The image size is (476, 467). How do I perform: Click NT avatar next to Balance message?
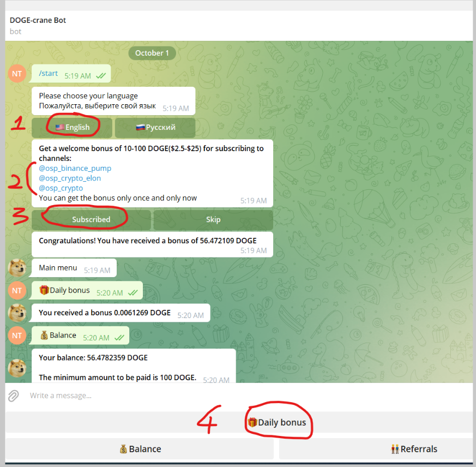(x=17, y=336)
